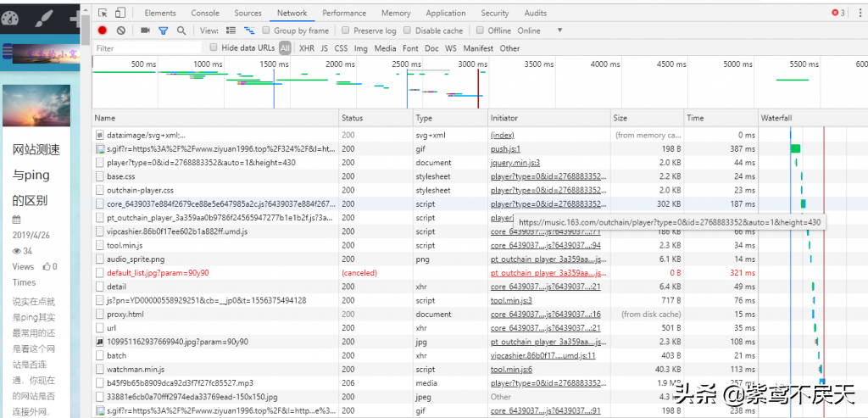Stop recording with the red record button
This screenshot has width=868, height=418.
click(x=103, y=31)
